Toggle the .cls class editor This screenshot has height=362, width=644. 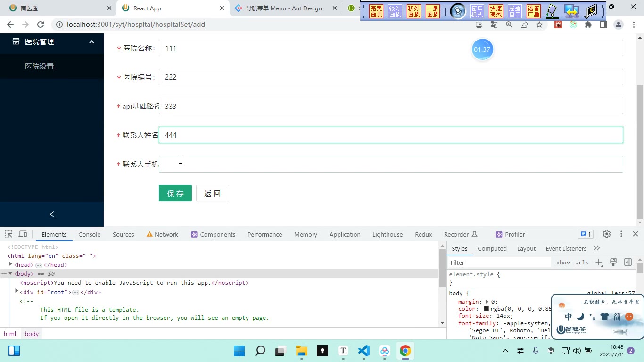pyautogui.click(x=582, y=263)
